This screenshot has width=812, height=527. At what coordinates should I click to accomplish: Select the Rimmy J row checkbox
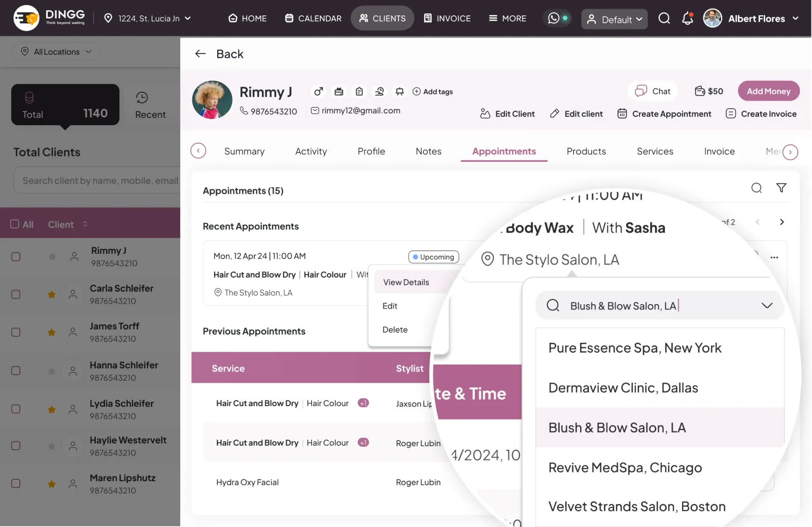click(x=16, y=257)
